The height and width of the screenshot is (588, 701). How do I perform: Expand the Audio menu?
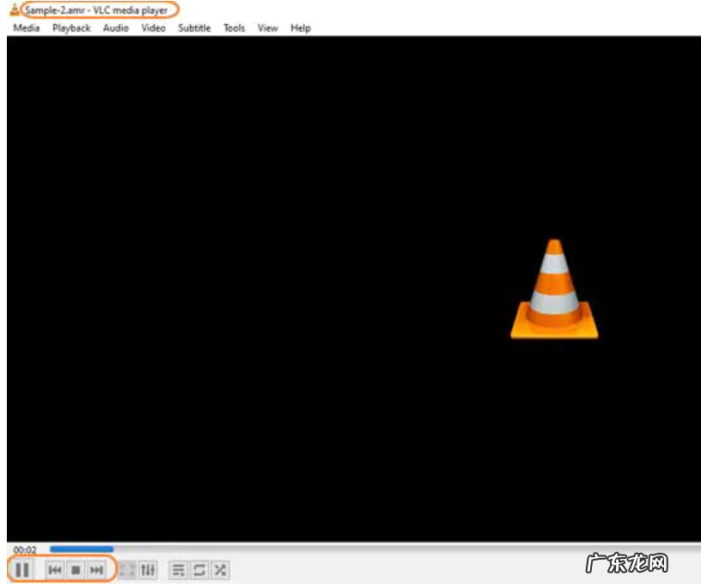tap(116, 28)
